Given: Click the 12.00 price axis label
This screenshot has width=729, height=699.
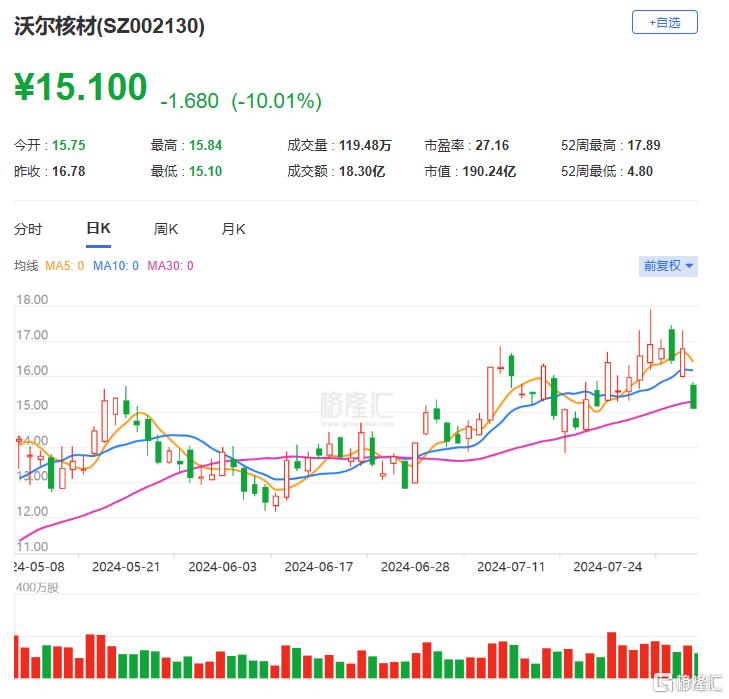Looking at the screenshot, I should coord(32,511).
